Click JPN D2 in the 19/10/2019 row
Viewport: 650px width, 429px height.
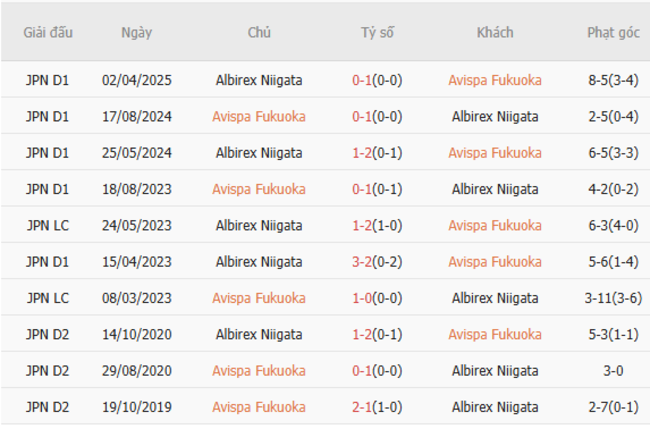(47, 407)
